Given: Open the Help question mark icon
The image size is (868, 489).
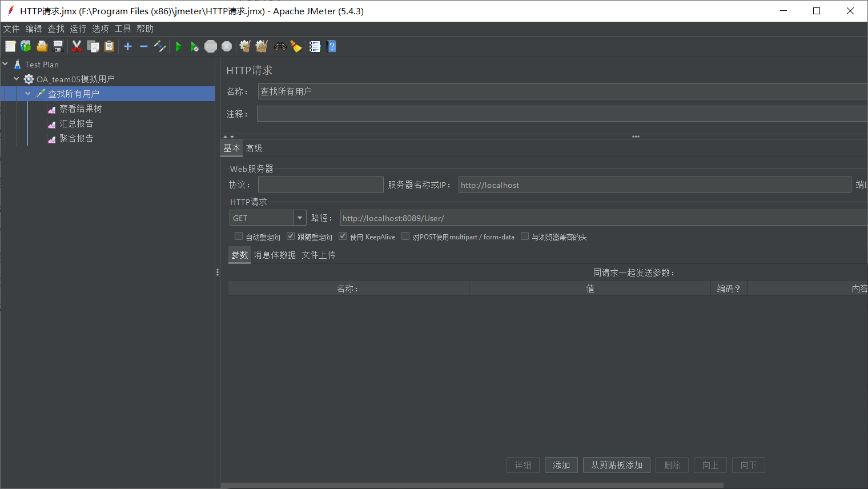Looking at the screenshot, I should pos(332,46).
